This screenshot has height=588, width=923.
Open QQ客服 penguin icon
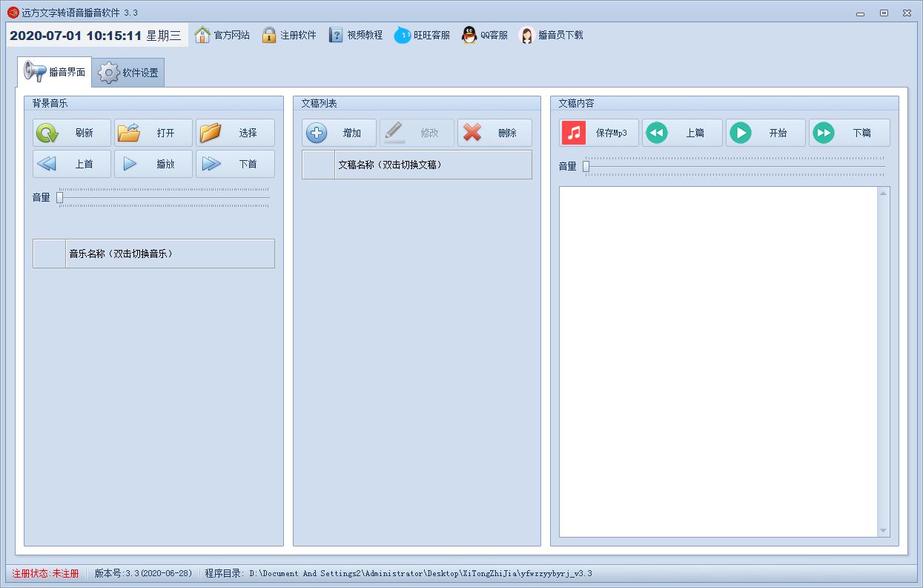469,35
